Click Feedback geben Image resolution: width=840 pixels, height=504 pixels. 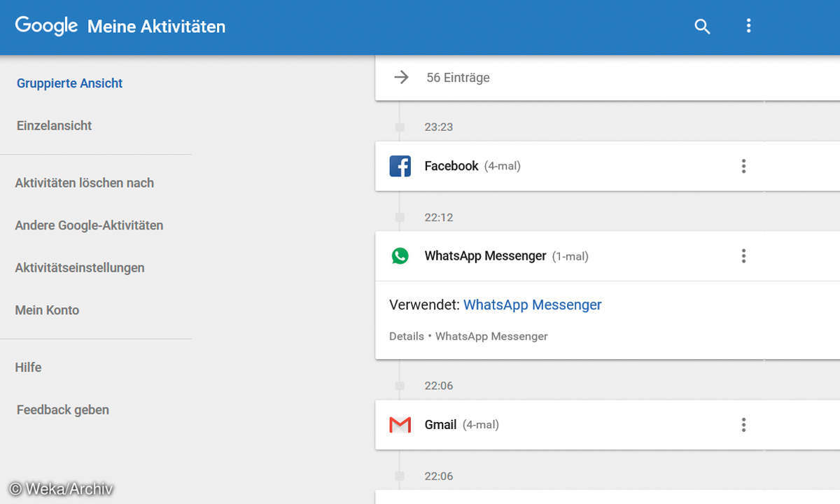coord(63,410)
